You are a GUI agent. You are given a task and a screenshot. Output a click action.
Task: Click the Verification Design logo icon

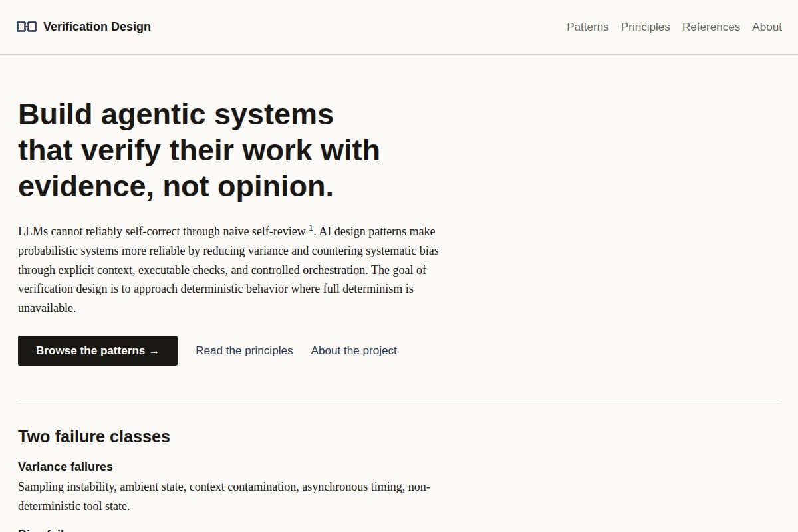[27, 27]
